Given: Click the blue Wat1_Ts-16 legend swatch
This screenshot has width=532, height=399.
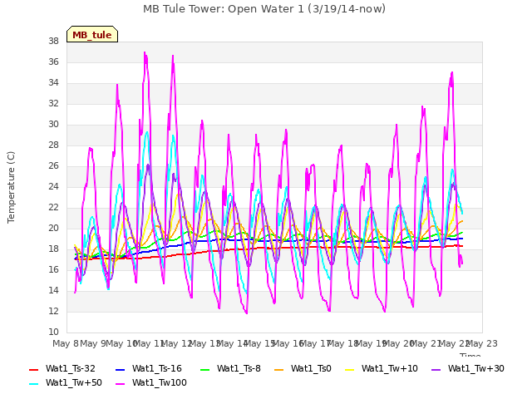Looking at the screenshot, I should tap(121, 370).
